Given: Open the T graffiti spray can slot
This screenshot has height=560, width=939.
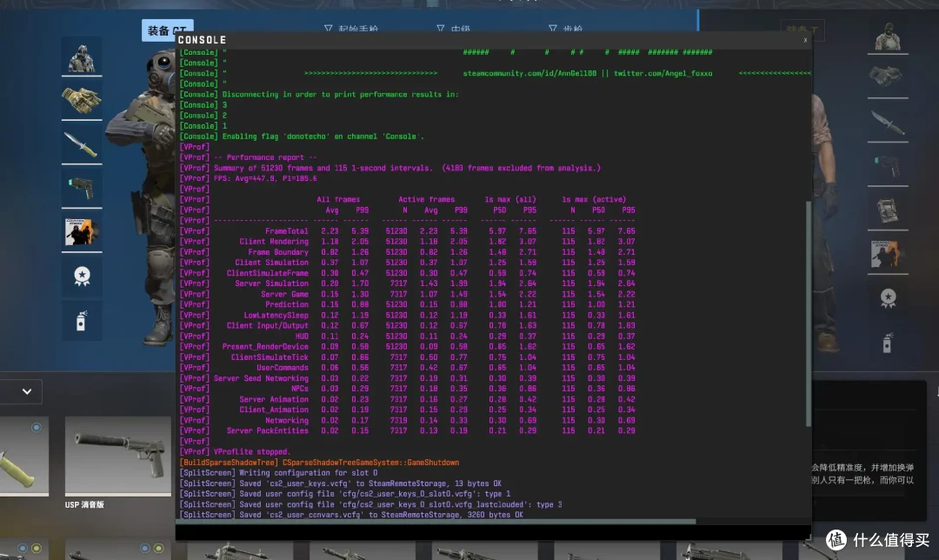Looking at the screenshot, I should pyautogui.click(x=888, y=343).
